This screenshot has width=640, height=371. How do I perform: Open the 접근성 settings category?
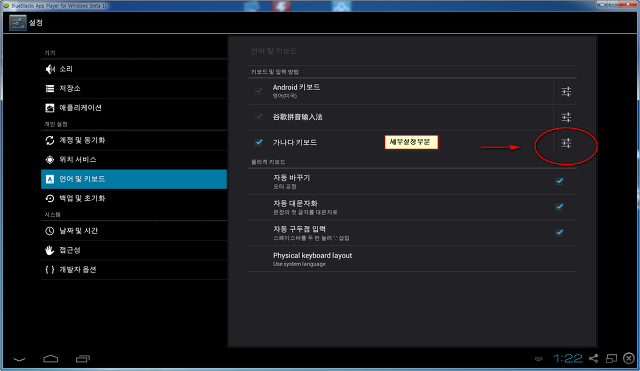tap(134, 250)
